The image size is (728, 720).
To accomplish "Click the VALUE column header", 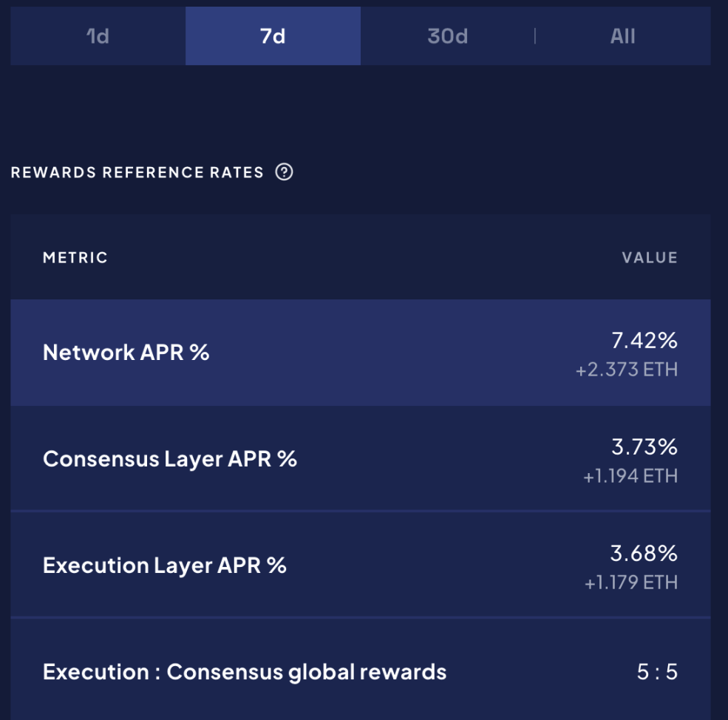I will pos(650,257).
